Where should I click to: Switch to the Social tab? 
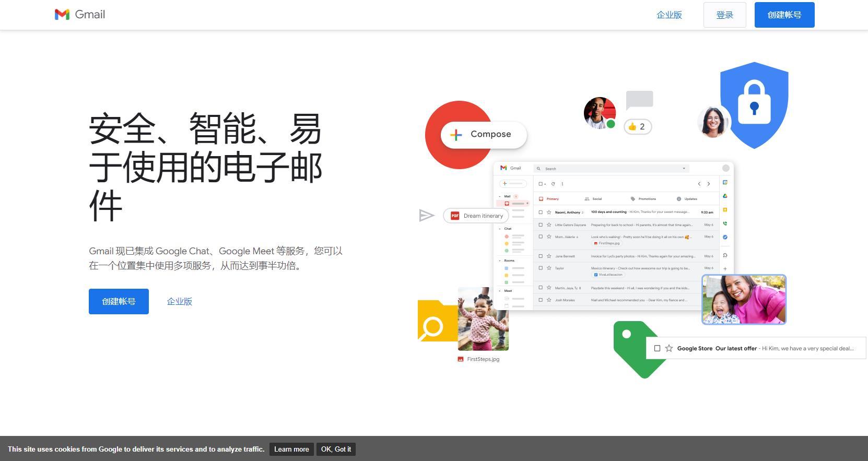pos(593,199)
